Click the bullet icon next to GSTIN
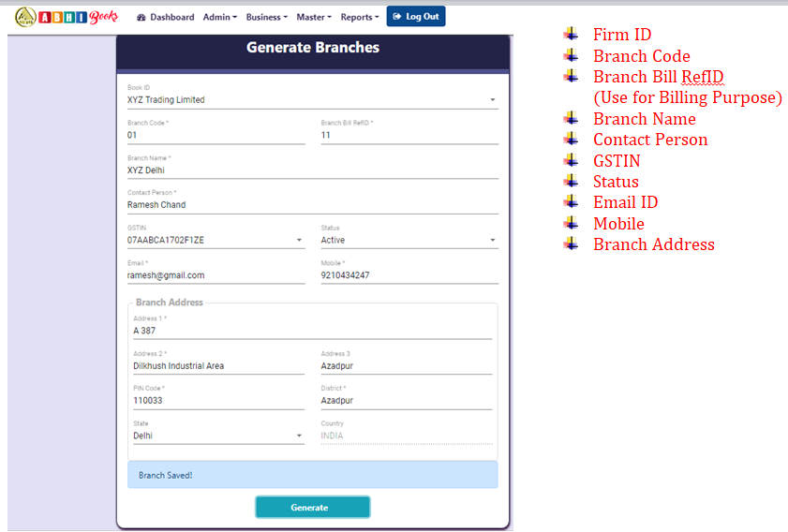Image resolution: width=788 pixels, height=532 pixels. click(x=571, y=160)
